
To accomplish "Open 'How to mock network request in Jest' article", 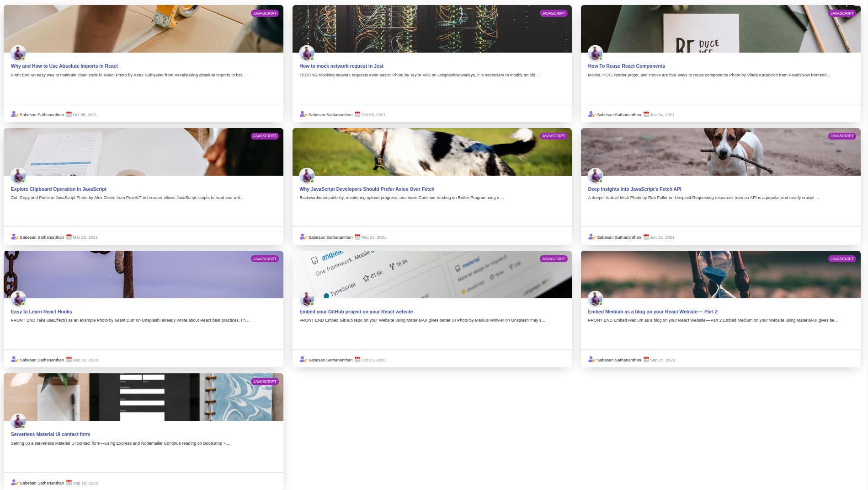I will 341,66.
